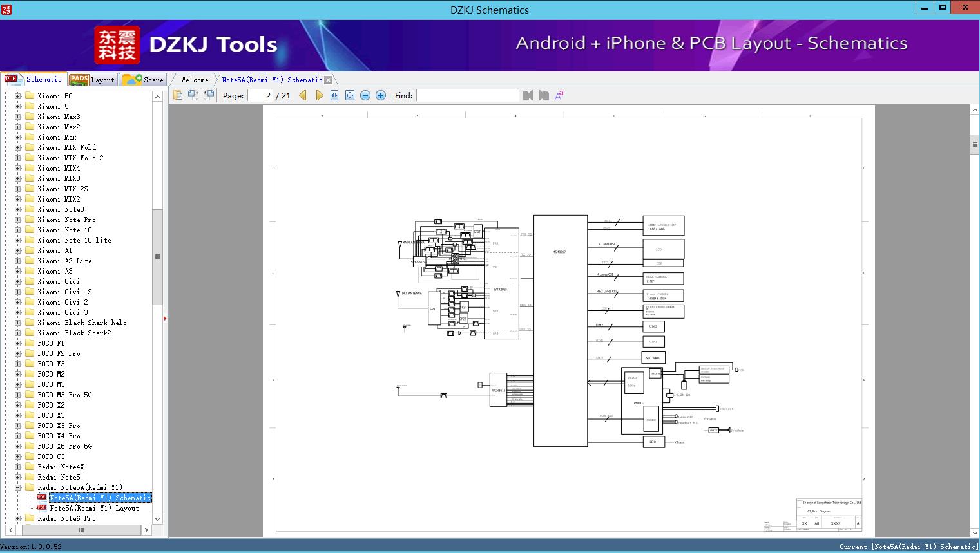The width and height of the screenshot is (980, 553).
Task: Click the Redmi Note5 folder icon
Action: 29,477
